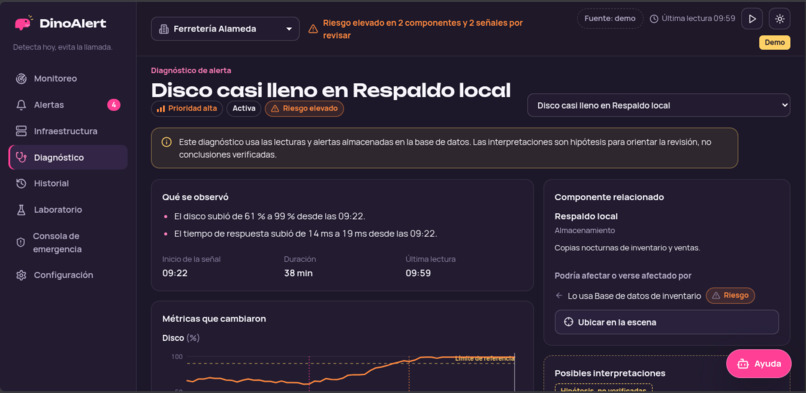This screenshot has height=393, width=806.
Task: Open the pink Ayuda help button
Action: point(759,364)
